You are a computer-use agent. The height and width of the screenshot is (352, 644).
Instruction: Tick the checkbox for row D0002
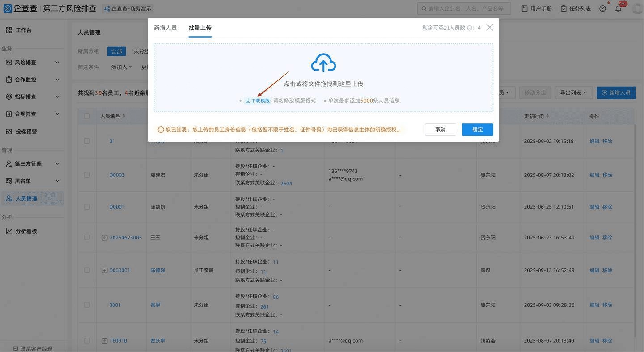[x=87, y=175]
